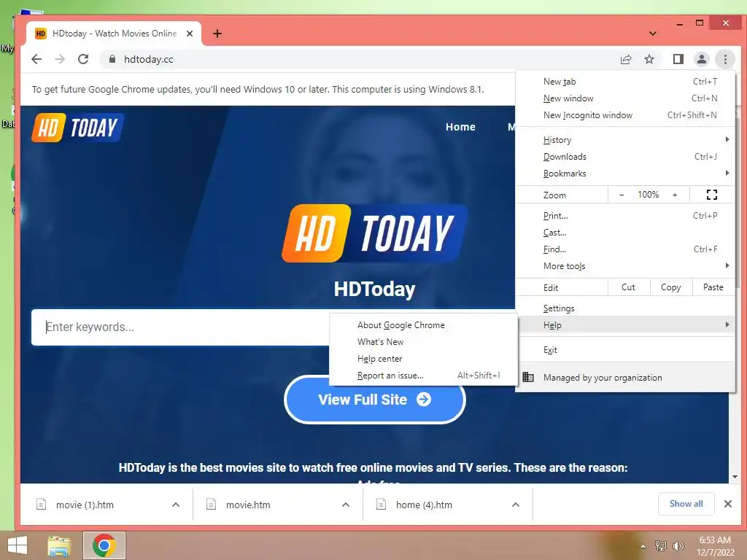Click the three-dot Chrome menu icon
Image resolution: width=747 pixels, height=560 pixels.
(x=725, y=59)
